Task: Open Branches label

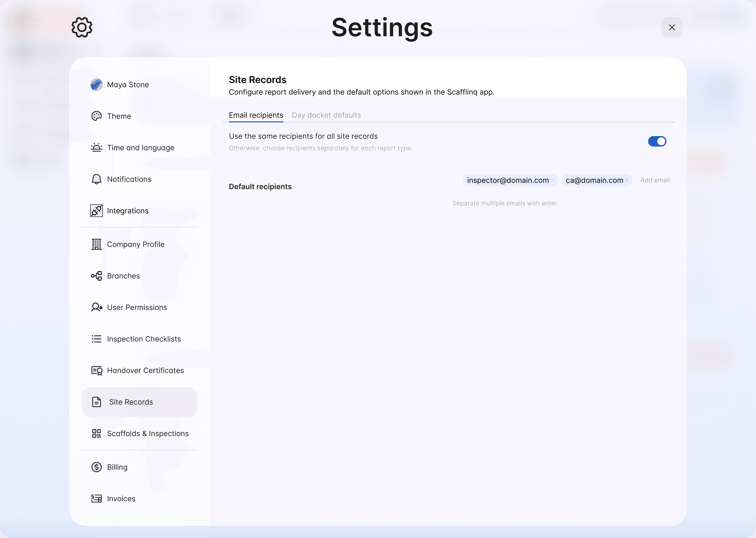Action: tap(123, 276)
